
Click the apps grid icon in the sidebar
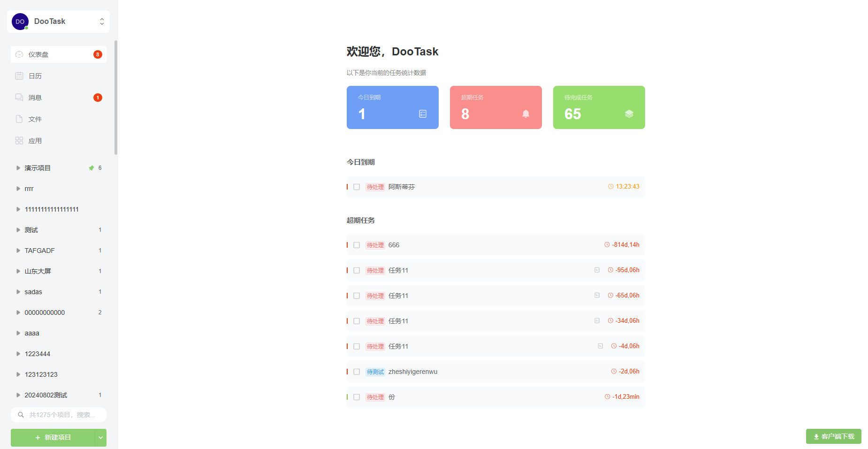pyautogui.click(x=19, y=140)
